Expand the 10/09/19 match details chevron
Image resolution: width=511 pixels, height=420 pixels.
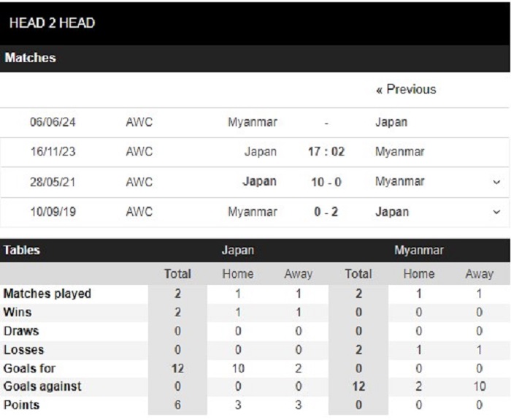[496, 212]
